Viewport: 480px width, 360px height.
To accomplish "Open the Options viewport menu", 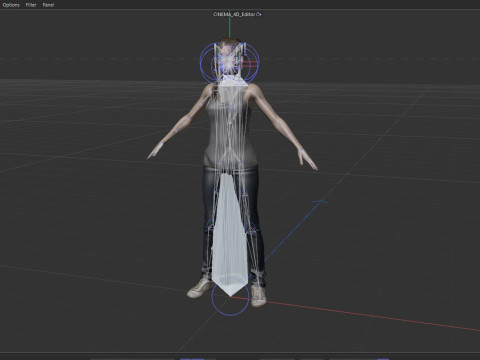I will (11, 5).
